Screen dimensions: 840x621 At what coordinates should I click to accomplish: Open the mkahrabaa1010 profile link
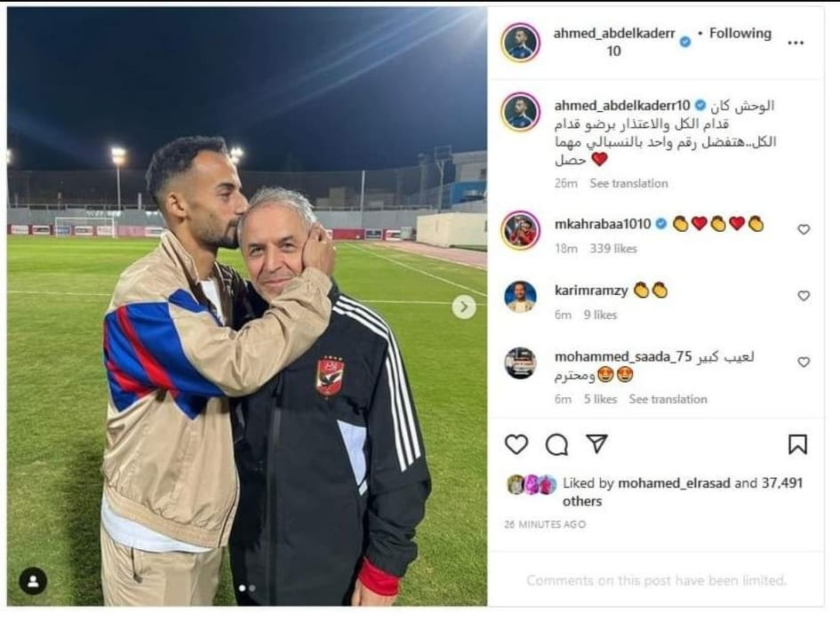click(603, 224)
